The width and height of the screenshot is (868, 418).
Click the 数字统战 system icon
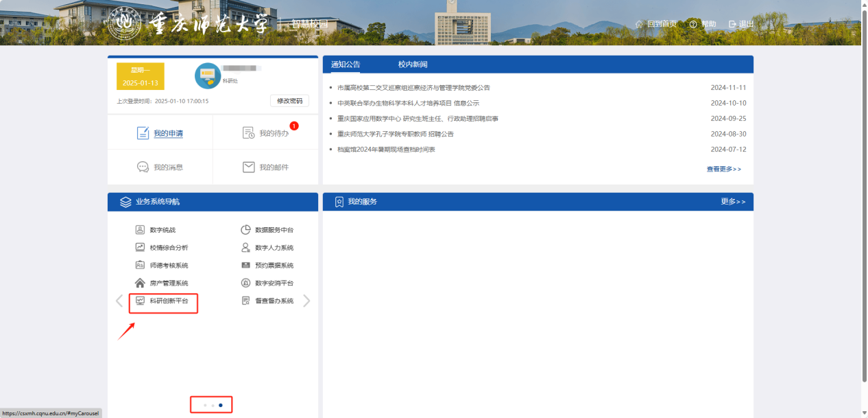tap(140, 230)
